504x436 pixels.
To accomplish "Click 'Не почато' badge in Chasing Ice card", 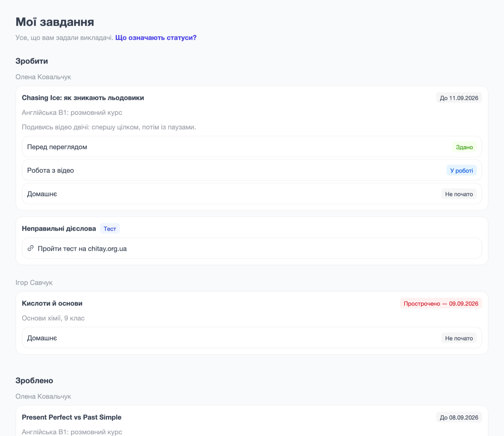I will pos(459,194).
